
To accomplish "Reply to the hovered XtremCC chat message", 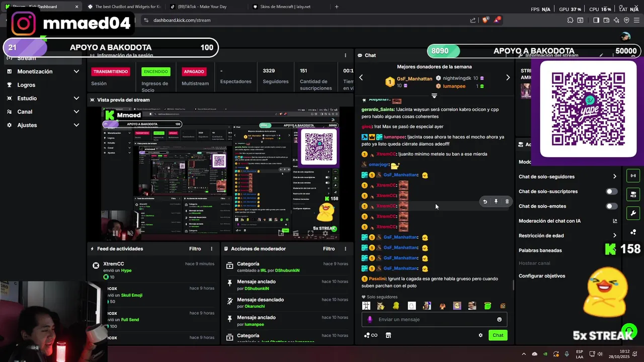I will [x=485, y=202].
